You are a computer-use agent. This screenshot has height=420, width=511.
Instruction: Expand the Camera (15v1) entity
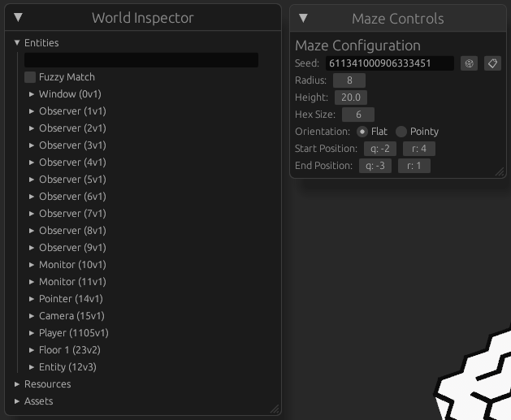[x=32, y=316]
